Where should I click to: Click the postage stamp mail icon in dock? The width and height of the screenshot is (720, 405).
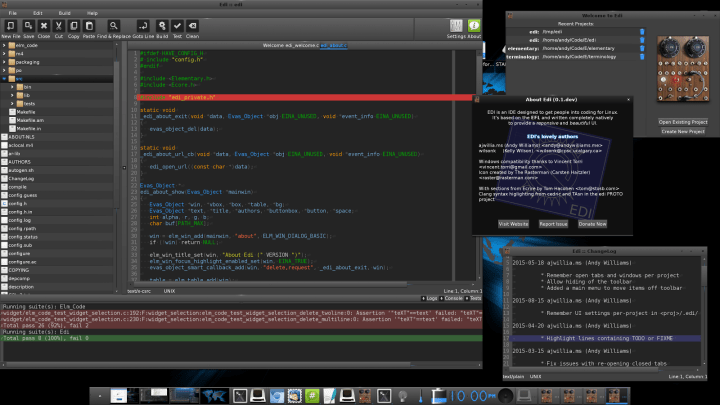pos(294,395)
